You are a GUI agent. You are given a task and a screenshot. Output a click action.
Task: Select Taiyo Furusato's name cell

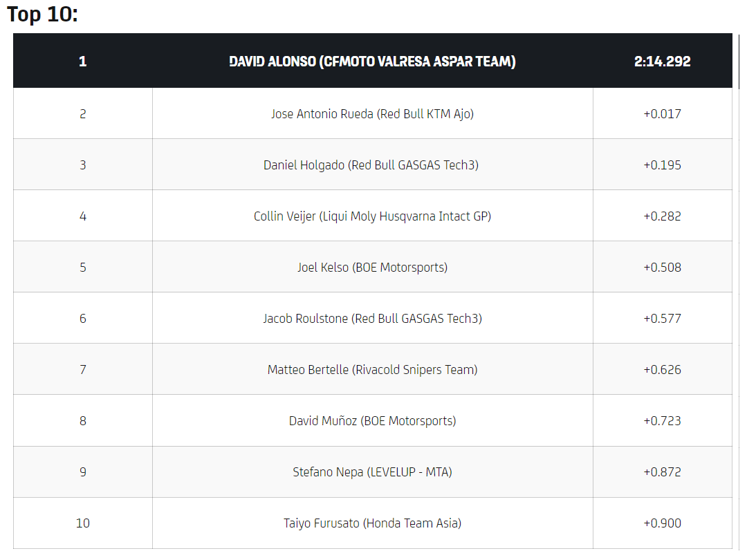[372, 523]
